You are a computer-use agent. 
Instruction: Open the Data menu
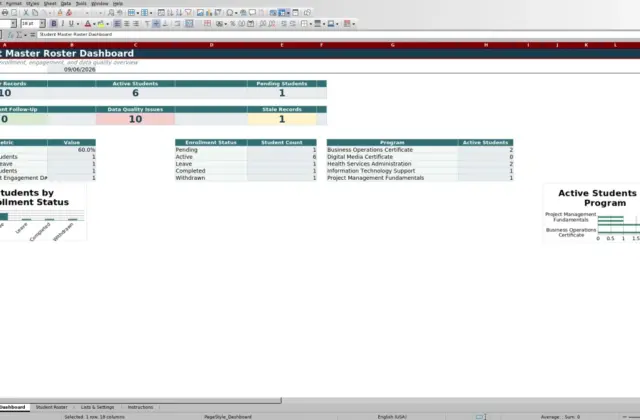[x=66, y=3]
